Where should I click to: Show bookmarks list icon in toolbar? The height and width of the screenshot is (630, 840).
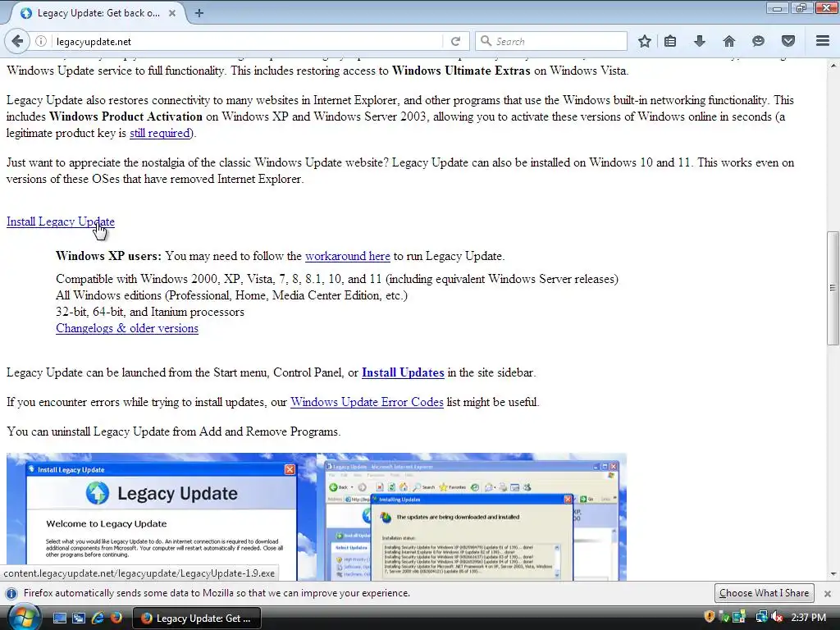click(x=670, y=41)
